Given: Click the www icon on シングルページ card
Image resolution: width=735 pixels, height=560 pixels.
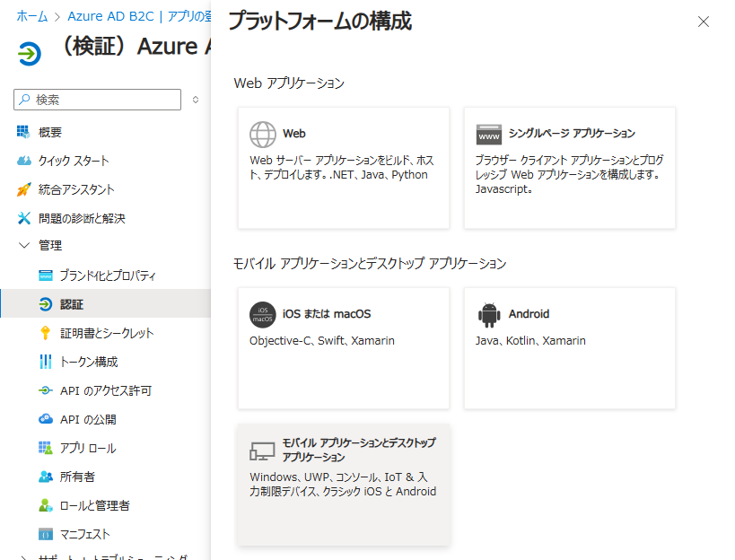Looking at the screenshot, I should (x=489, y=135).
